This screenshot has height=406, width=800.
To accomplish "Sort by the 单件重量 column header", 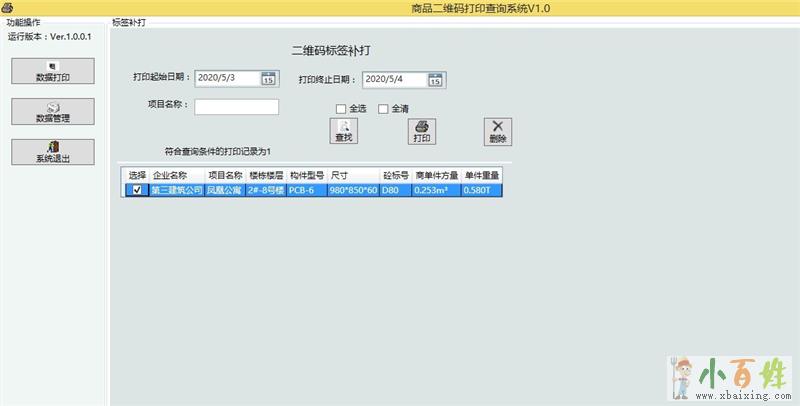I will [481, 175].
